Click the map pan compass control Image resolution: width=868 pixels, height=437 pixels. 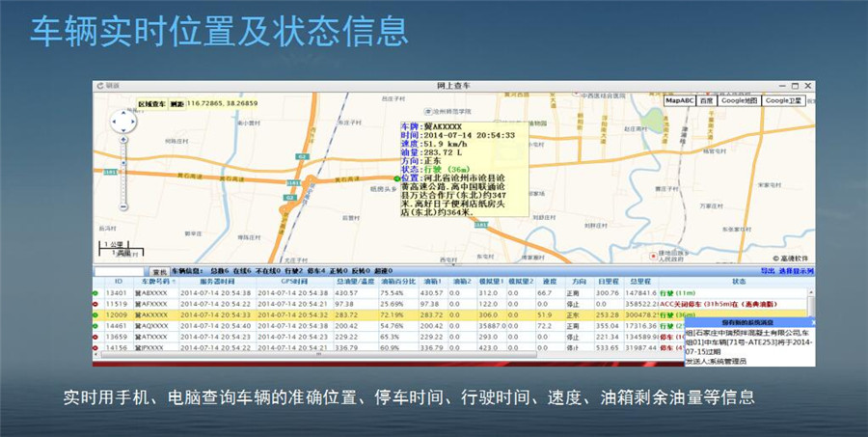pyautogui.click(x=123, y=123)
